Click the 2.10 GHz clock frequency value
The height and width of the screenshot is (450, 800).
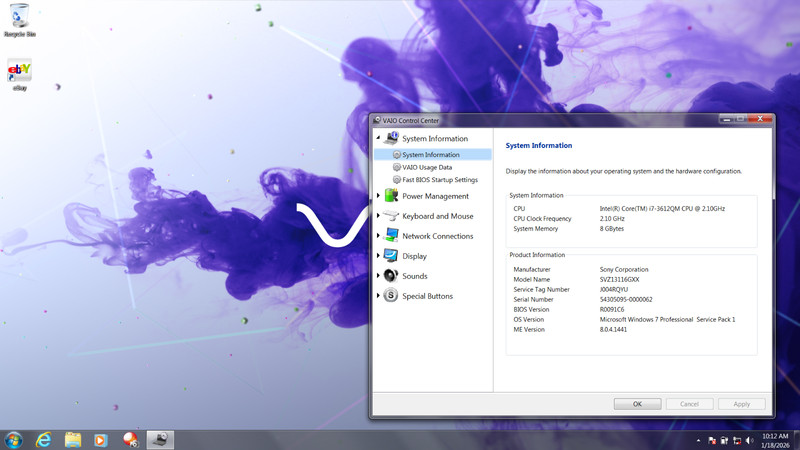pyautogui.click(x=612, y=219)
